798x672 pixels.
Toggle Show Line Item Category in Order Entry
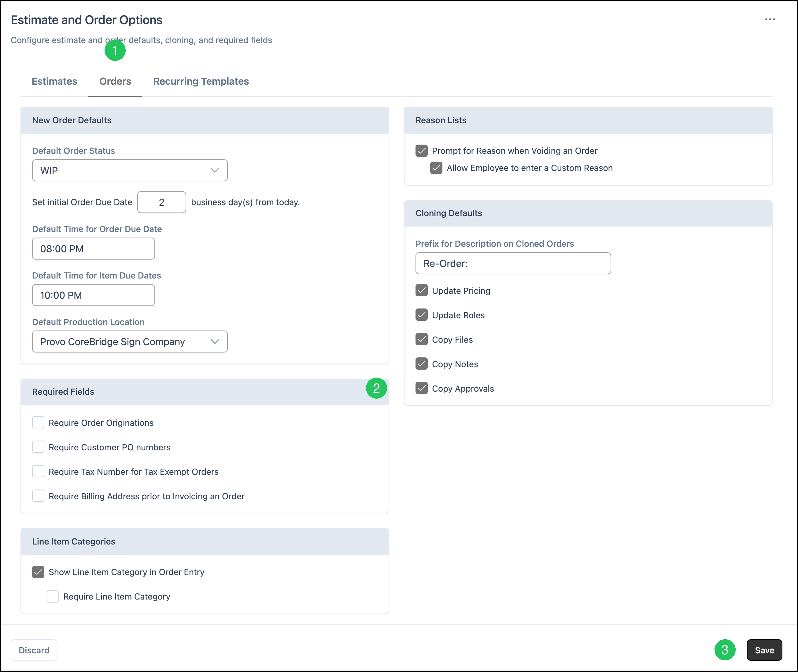pos(38,572)
